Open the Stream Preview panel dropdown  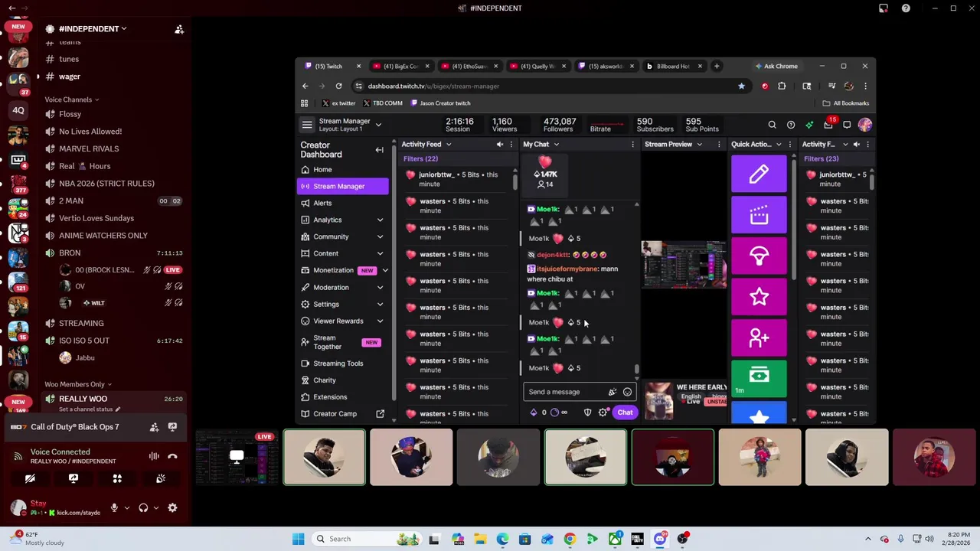tap(699, 144)
